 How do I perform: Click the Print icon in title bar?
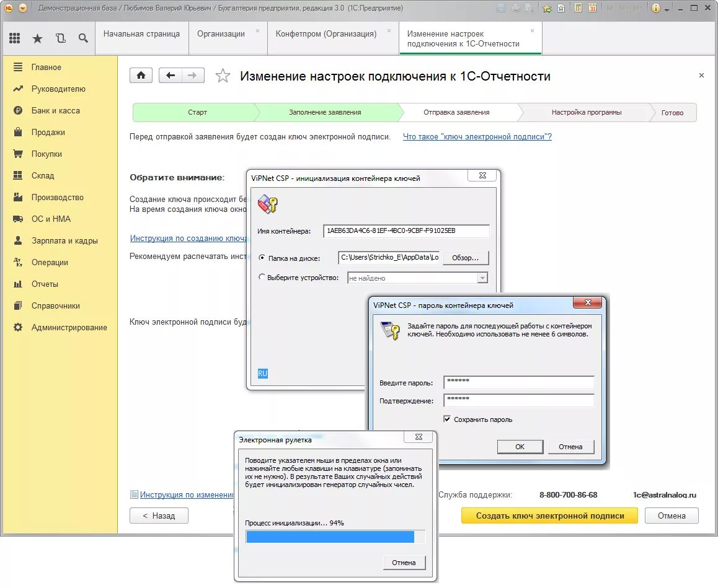pos(516,8)
